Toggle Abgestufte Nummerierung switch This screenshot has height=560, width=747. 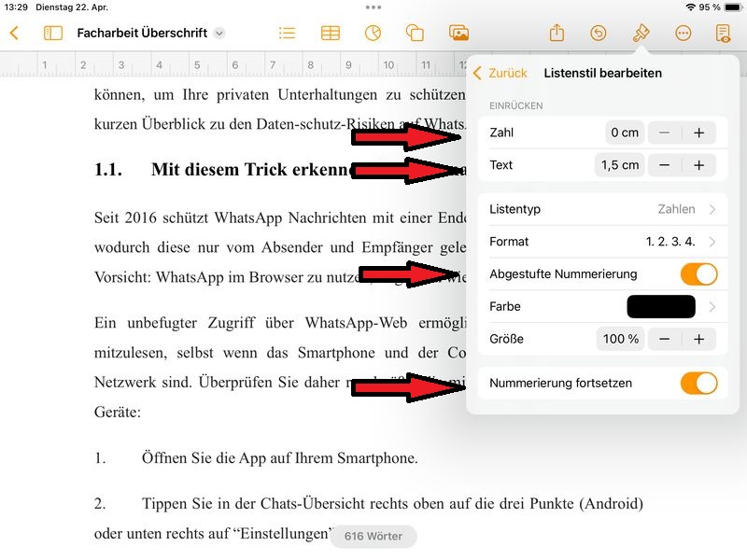[x=698, y=274]
